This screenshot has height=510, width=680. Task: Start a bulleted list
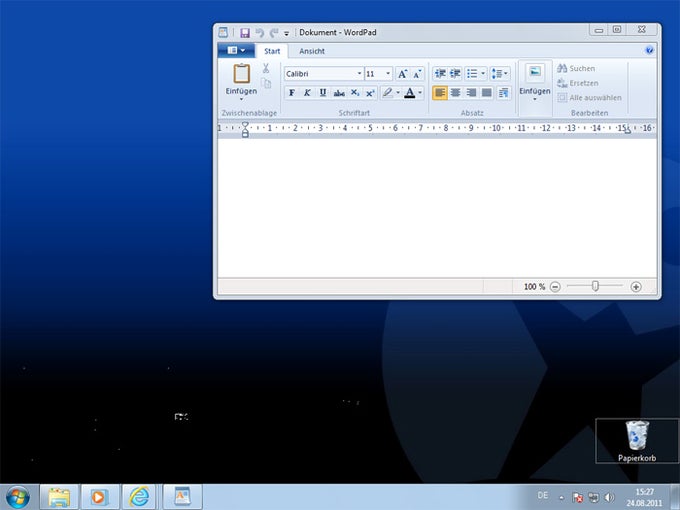tap(472, 74)
